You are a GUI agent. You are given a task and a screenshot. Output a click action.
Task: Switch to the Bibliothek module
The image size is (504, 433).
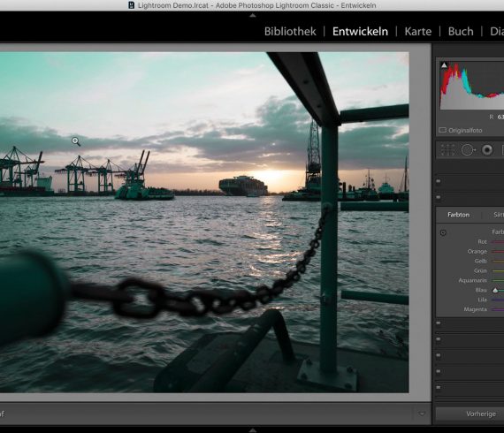290,32
